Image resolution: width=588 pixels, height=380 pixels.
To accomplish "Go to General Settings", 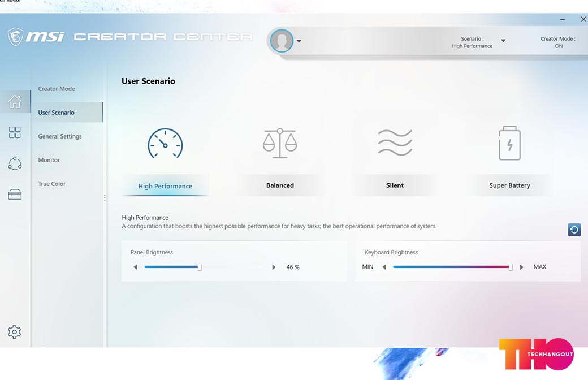I will coord(59,136).
